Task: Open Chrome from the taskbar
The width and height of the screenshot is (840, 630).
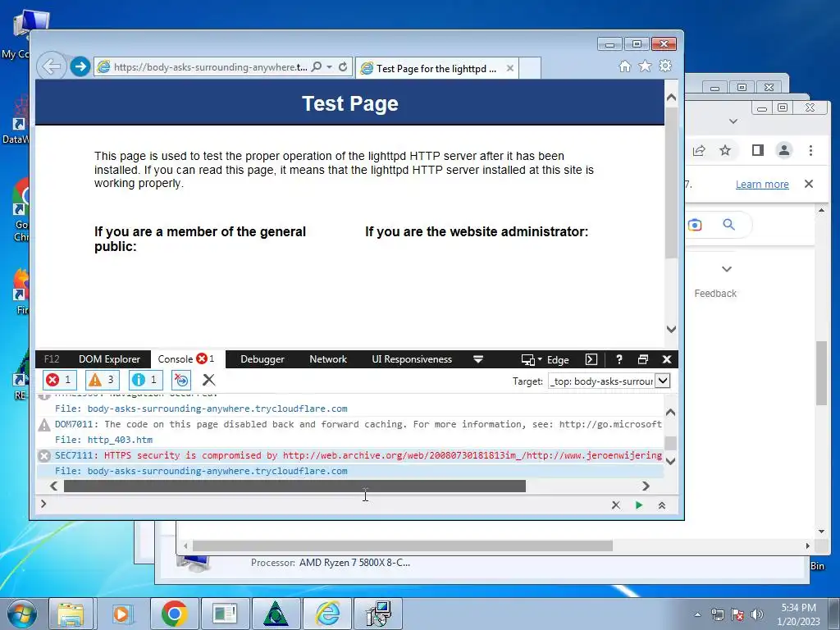Action: click(x=174, y=614)
